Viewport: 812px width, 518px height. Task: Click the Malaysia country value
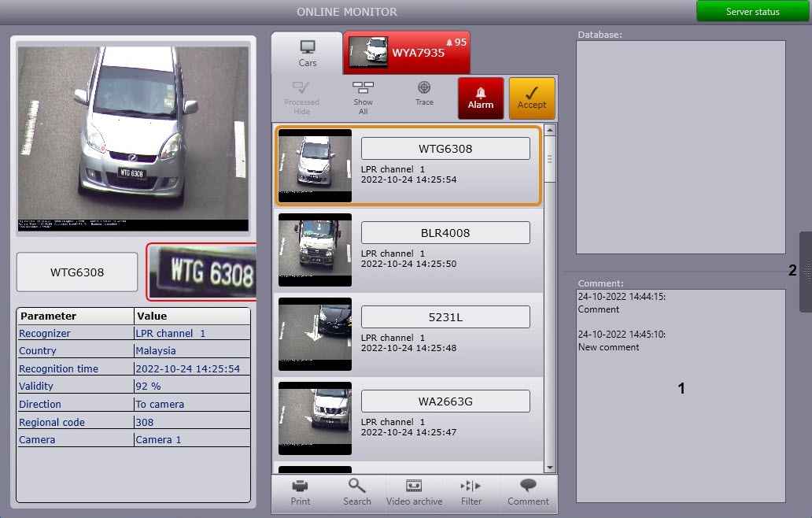click(x=156, y=350)
